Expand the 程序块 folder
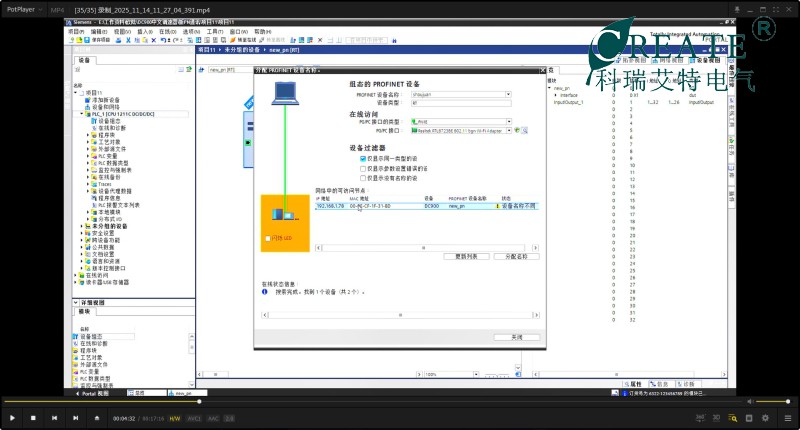This screenshot has width=800, height=430. click(88, 135)
